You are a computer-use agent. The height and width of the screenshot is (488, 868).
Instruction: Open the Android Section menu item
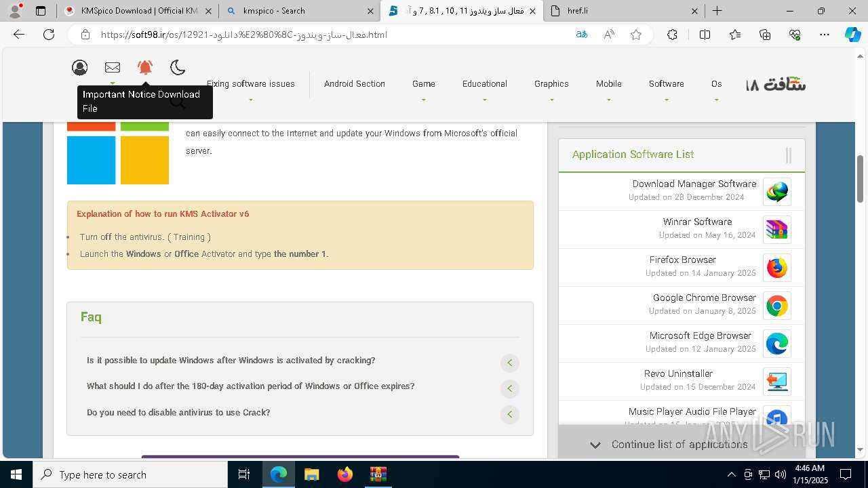[355, 84]
